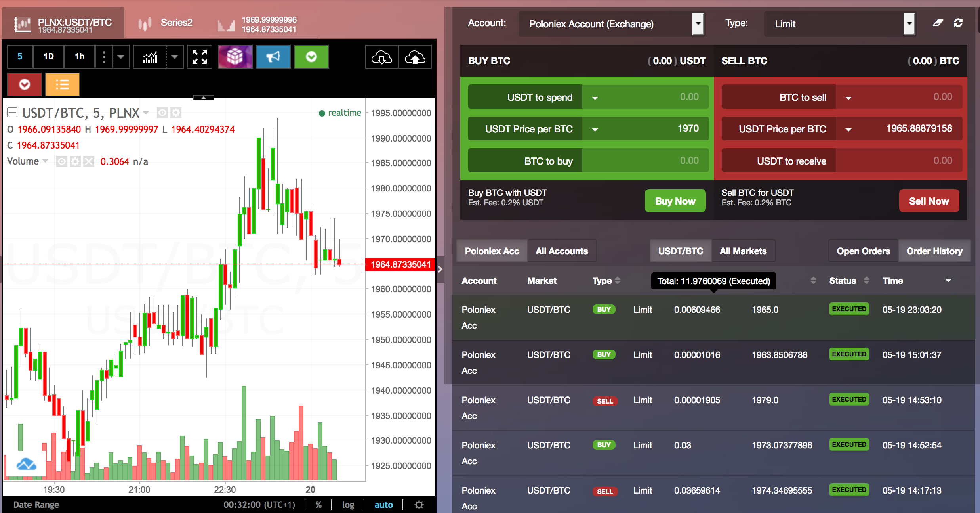
Task: Collapse the chart toolbar with up arrow
Action: 204,98
